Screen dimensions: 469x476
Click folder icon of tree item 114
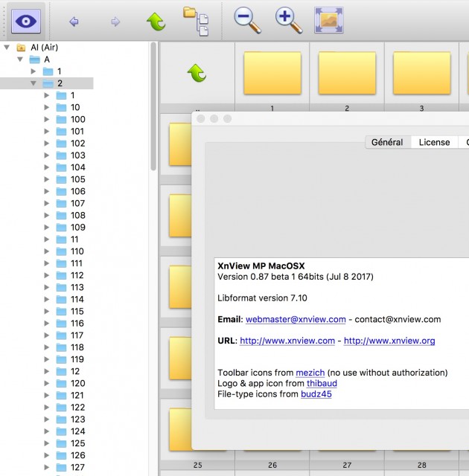click(x=61, y=299)
